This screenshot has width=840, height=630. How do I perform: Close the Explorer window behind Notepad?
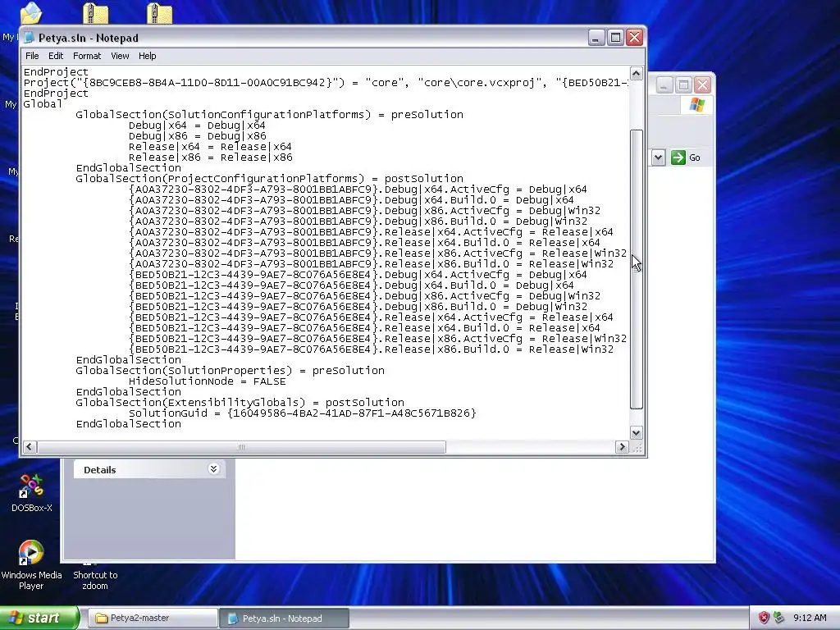point(702,84)
